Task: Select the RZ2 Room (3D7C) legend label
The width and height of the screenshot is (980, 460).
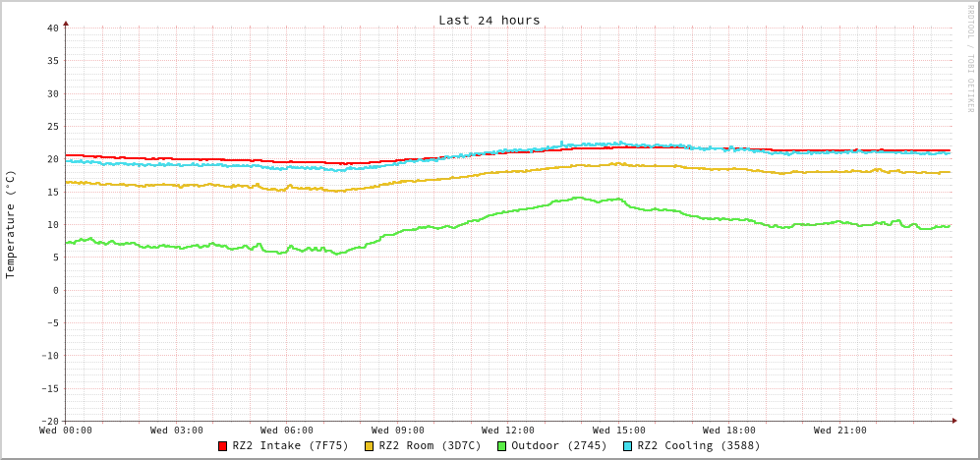Action: [430, 445]
